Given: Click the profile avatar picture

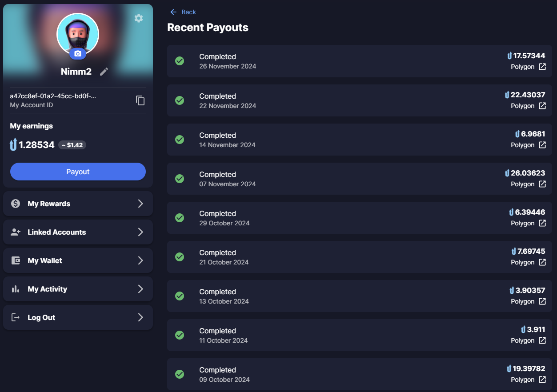Looking at the screenshot, I should pos(78,34).
